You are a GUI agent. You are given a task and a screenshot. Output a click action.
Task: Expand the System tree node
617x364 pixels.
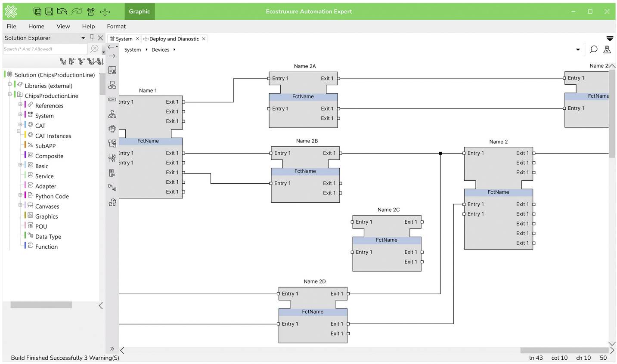[x=20, y=114]
